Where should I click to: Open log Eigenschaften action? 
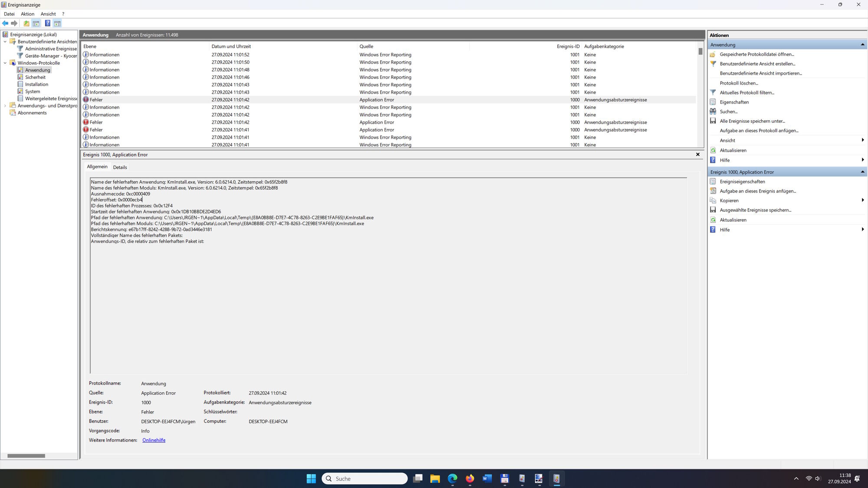pyautogui.click(x=734, y=102)
